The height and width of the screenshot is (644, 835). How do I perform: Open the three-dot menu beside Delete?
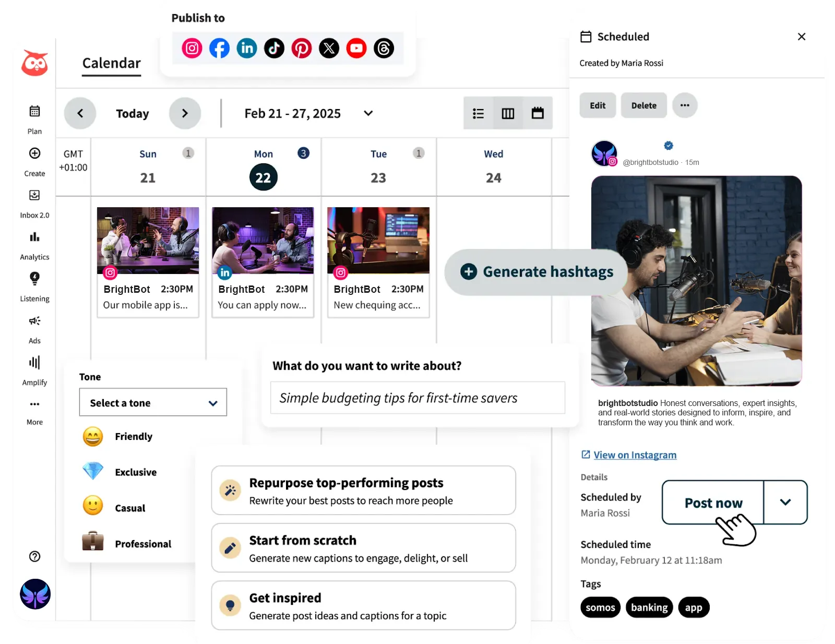pyautogui.click(x=685, y=105)
